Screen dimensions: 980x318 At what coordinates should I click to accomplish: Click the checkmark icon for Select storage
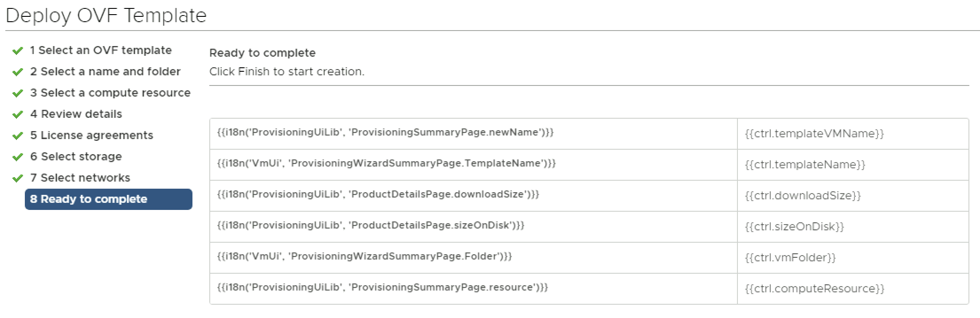click(18, 157)
